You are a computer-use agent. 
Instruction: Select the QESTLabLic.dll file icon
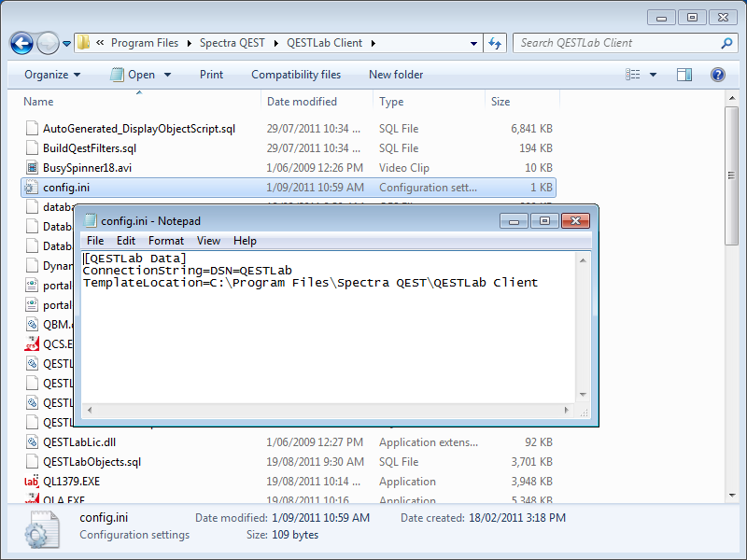click(32, 442)
